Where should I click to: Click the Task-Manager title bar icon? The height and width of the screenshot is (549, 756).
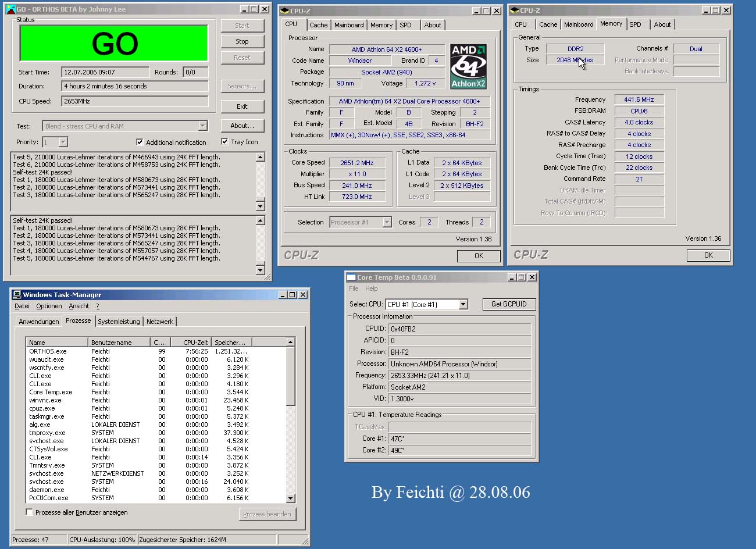point(17,295)
